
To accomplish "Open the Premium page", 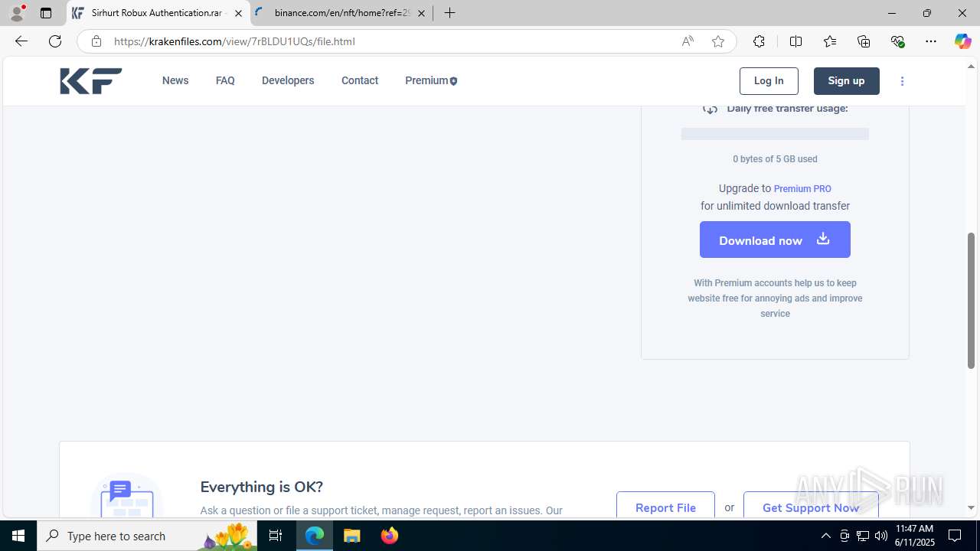I will point(431,80).
